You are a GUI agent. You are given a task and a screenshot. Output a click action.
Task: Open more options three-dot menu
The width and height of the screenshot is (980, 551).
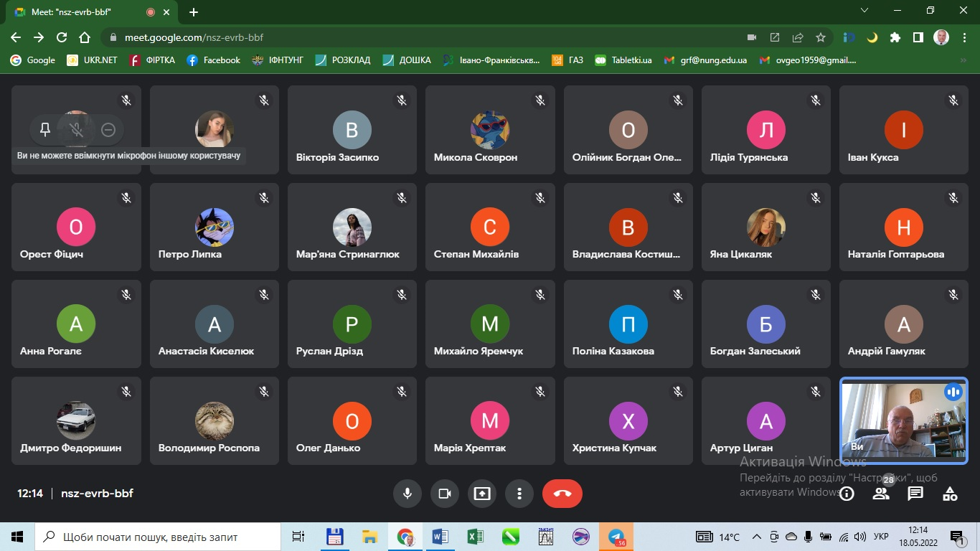(519, 494)
